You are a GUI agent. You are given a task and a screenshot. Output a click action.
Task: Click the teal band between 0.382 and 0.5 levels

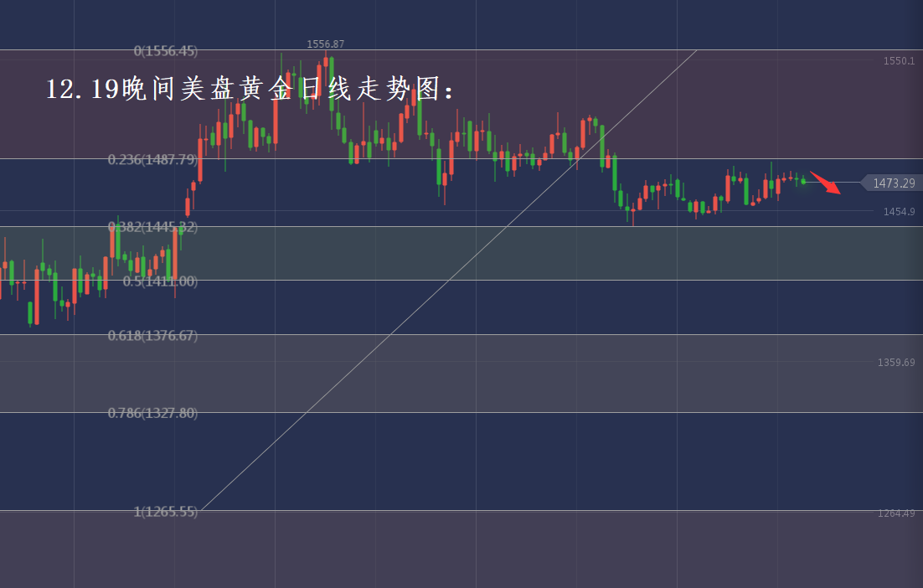tap(544, 253)
